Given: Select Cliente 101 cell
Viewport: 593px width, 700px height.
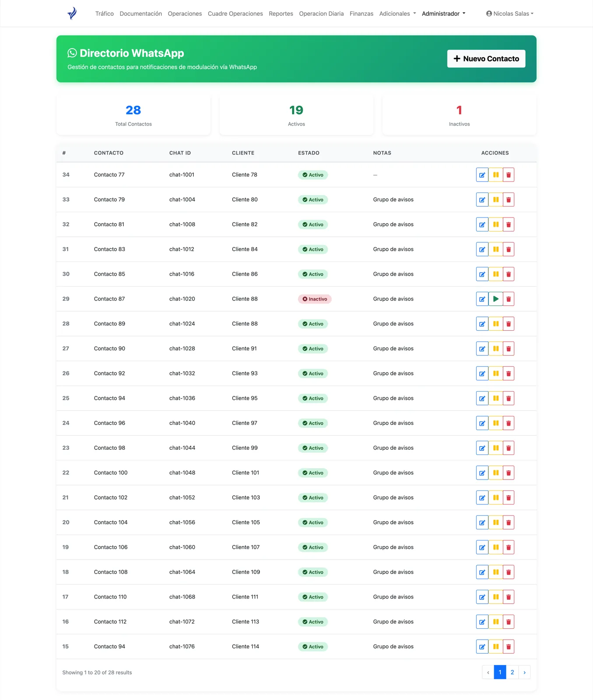Looking at the screenshot, I should (x=245, y=473).
